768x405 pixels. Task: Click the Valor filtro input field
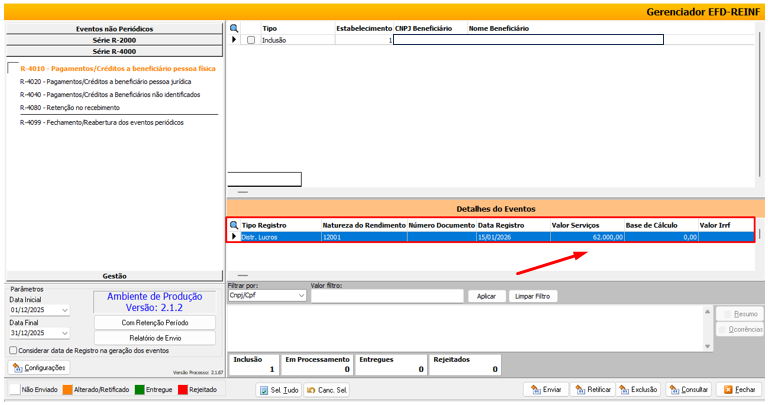[387, 296]
